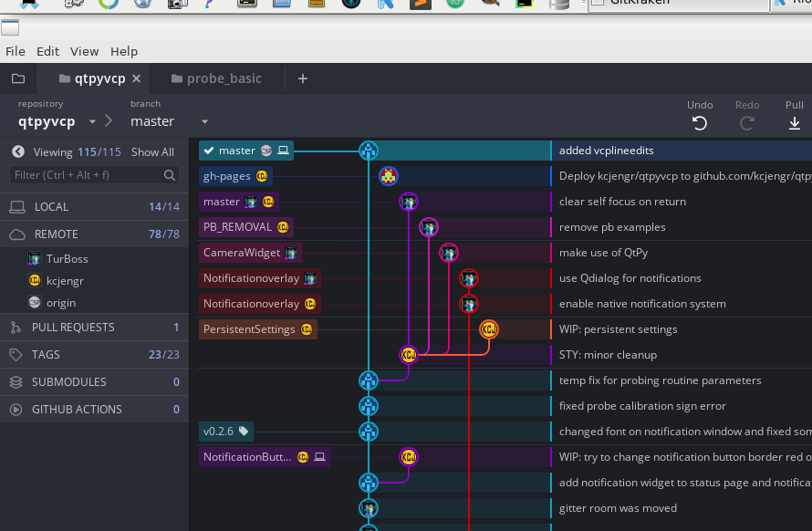Switch to the qtpyvcp tab
The image size is (812, 531).
point(92,78)
